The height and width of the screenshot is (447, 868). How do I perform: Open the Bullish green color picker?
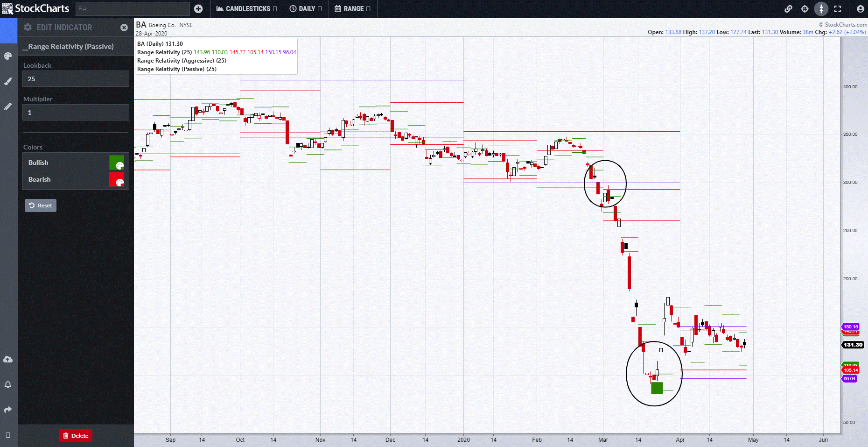pyautogui.click(x=117, y=163)
